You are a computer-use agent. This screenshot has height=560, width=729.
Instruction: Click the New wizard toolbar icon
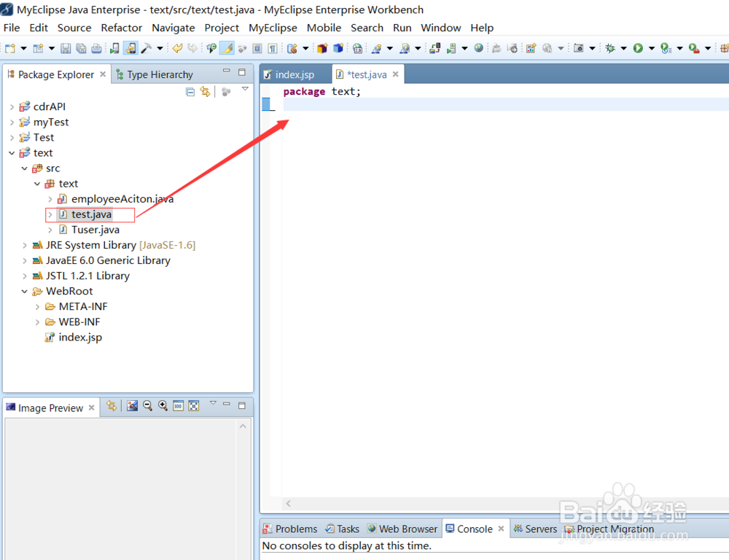point(10,48)
